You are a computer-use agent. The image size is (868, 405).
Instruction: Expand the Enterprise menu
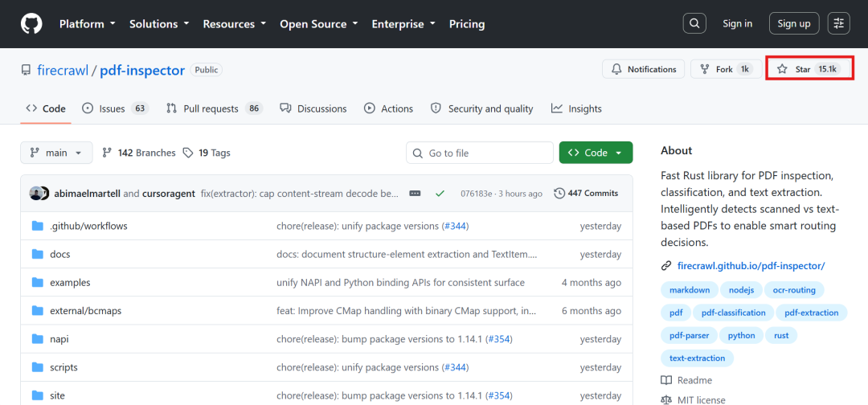403,24
